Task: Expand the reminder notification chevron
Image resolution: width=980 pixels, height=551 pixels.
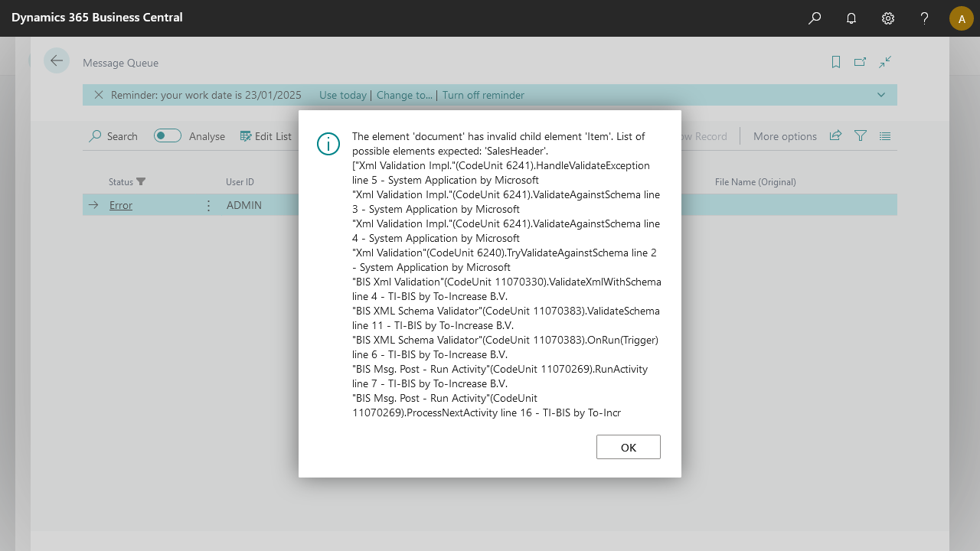Action: [881, 95]
